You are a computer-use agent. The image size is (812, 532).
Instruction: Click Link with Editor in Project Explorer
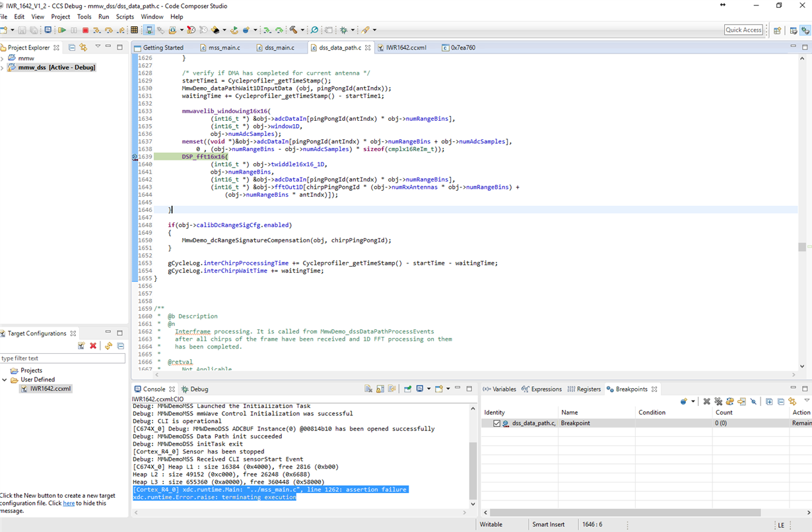click(83, 48)
